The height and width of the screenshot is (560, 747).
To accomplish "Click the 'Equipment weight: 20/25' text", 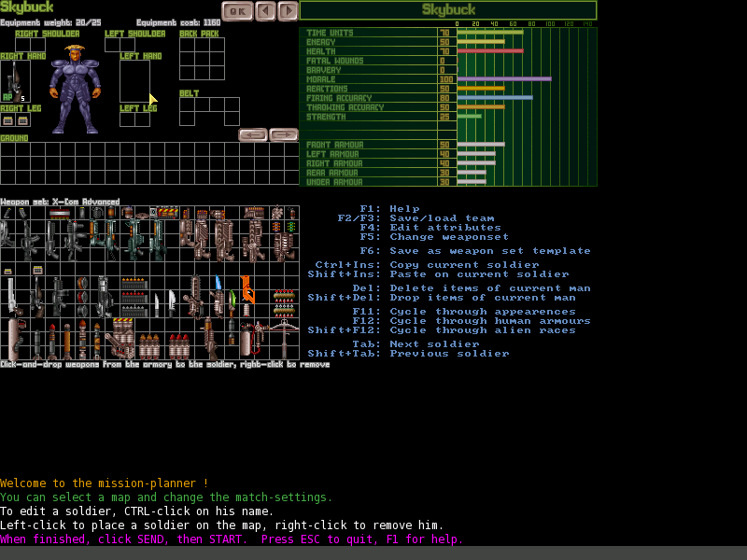I will point(50,22).
